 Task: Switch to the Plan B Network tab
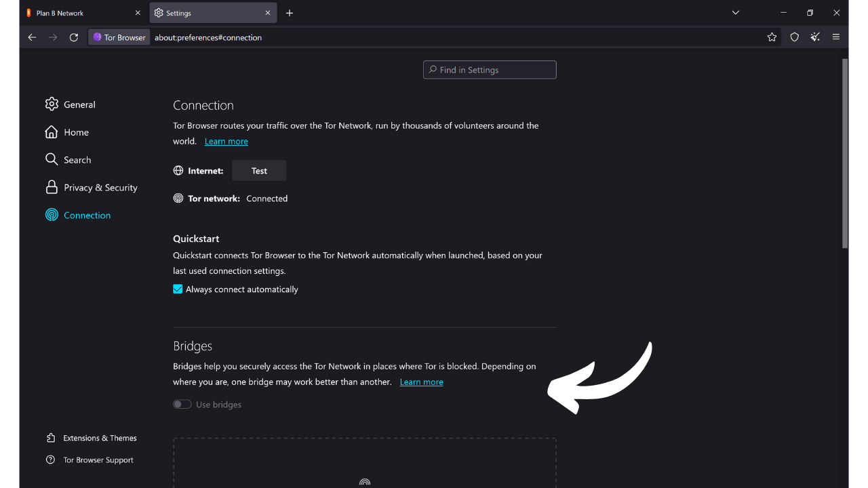[68, 12]
